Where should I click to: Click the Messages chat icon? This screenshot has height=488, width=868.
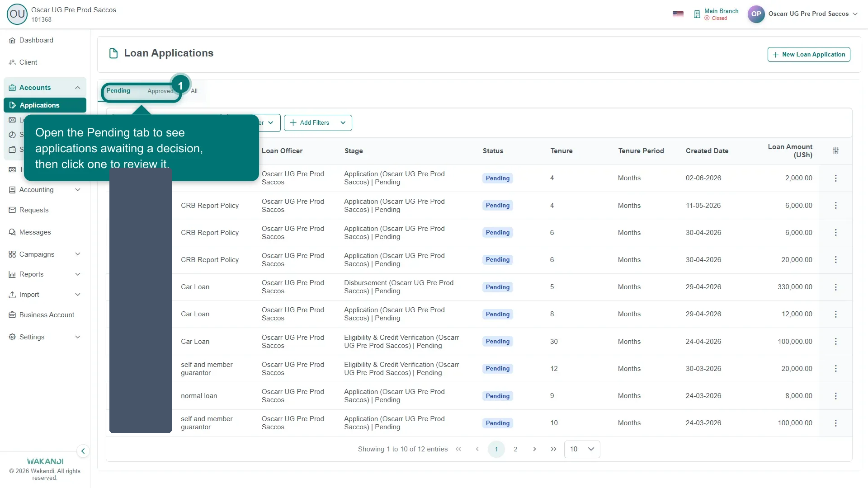pos(12,232)
